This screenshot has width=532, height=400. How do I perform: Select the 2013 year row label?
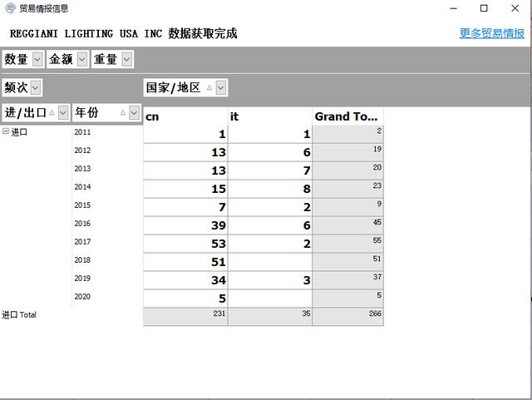pos(82,169)
